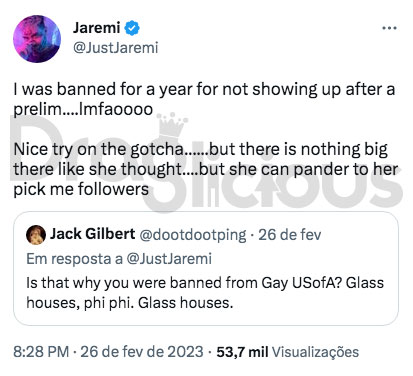Open the @dootdootping handle
This screenshot has width=413, height=376.
point(193,235)
